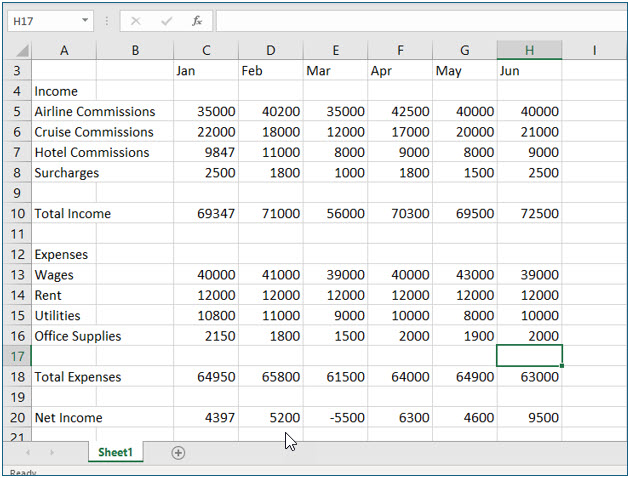Open the Name Box dropdown arrow
This screenshot has width=628, height=478.
click(x=85, y=20)
